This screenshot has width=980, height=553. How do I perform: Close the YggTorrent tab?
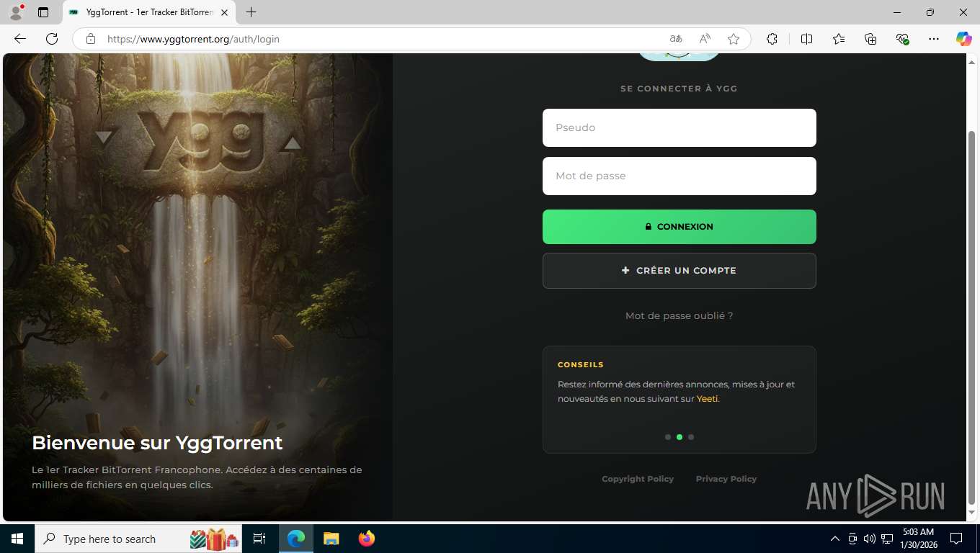click(224, 12)
